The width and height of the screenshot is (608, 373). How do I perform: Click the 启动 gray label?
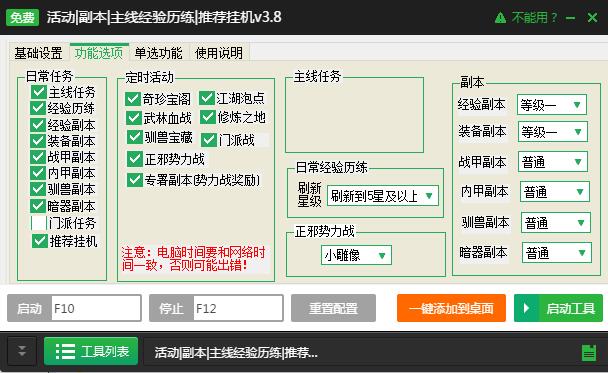click(x=29, y=308)
